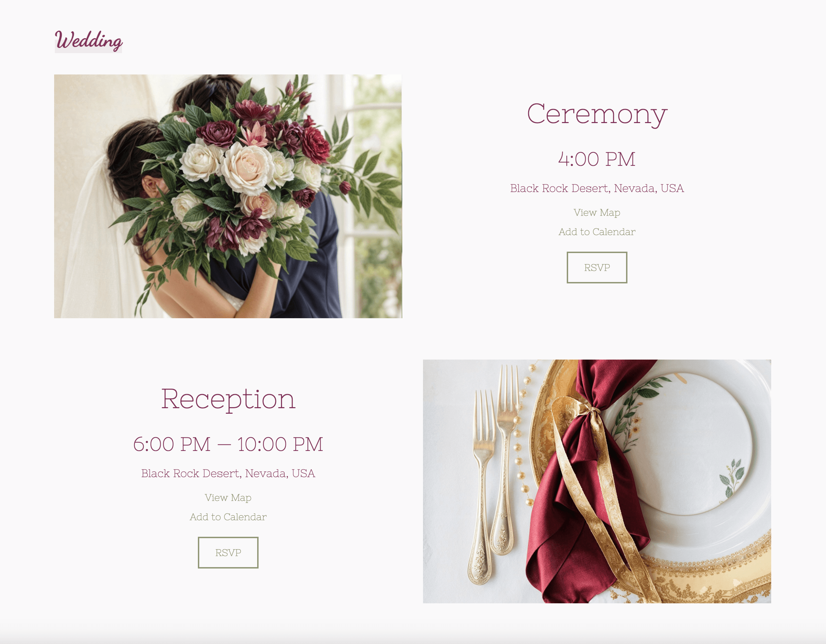Open the Reception View Map link
Image resolution: width=826 pixels, height=644 pixels.
(228, 498)
